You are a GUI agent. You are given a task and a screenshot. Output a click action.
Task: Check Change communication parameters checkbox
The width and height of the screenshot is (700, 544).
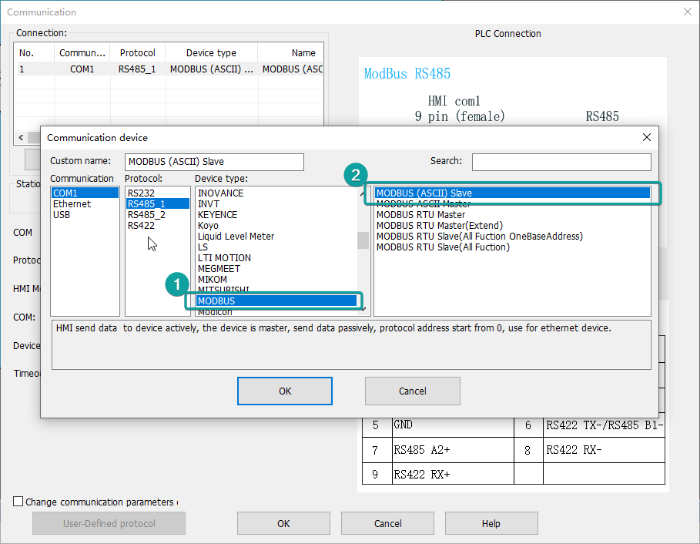tap(18, 501)
